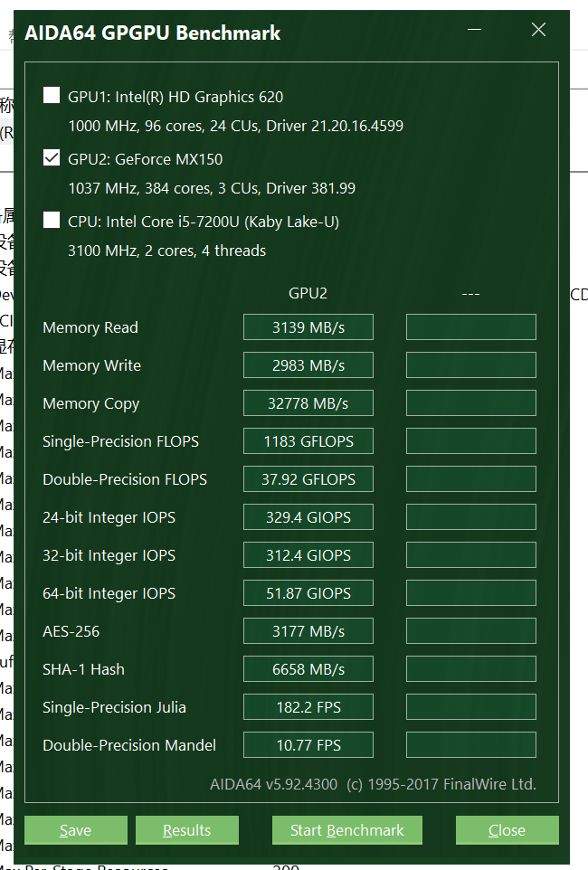Click the 32-bit Integer IOPS value 312.4 GIOPS
This screenshot has height=870, width=588.
308,555
